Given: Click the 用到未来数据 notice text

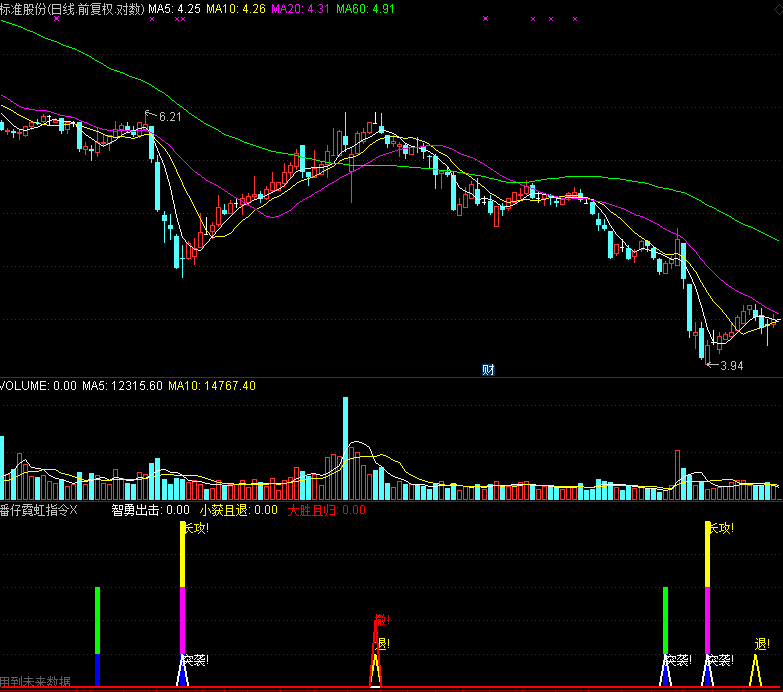Looking at the screenshot, I should [x=36, y=682].
